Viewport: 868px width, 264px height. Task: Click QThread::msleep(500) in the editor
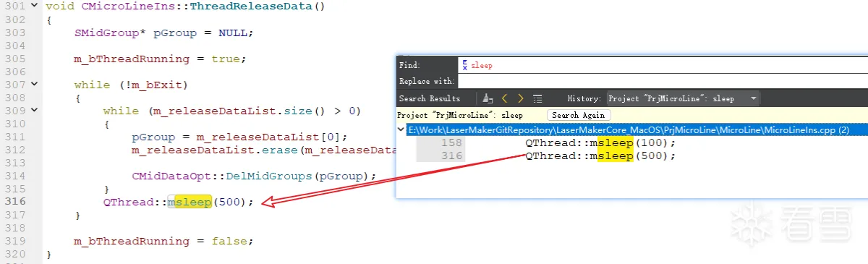point(178,203)
